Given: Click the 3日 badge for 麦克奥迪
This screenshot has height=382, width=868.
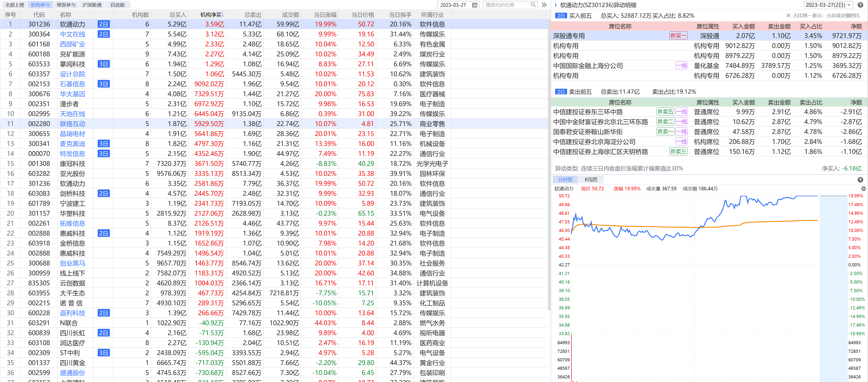Looking at the screenshot, I should point(104,144).
